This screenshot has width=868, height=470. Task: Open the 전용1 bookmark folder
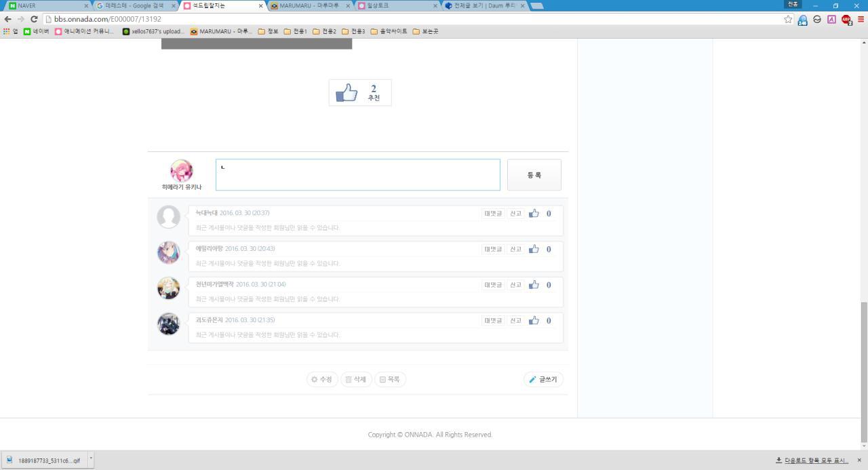click(x=295, y=31)
